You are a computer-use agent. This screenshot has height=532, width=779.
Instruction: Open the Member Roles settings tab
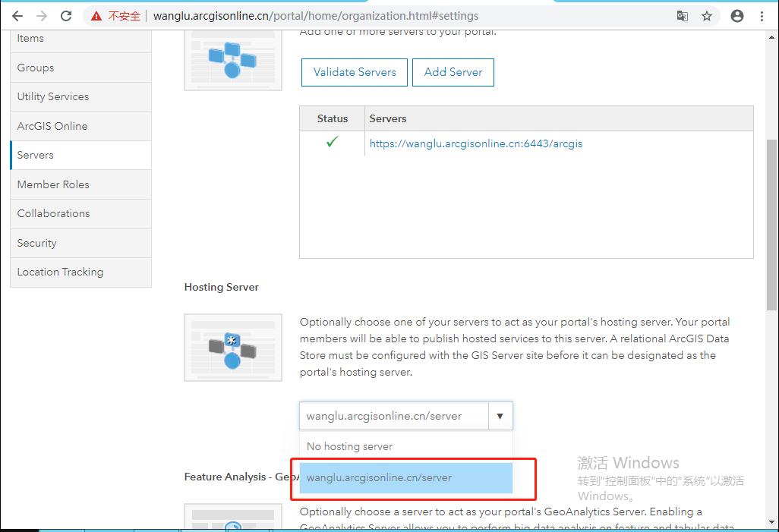pos(80,184)
